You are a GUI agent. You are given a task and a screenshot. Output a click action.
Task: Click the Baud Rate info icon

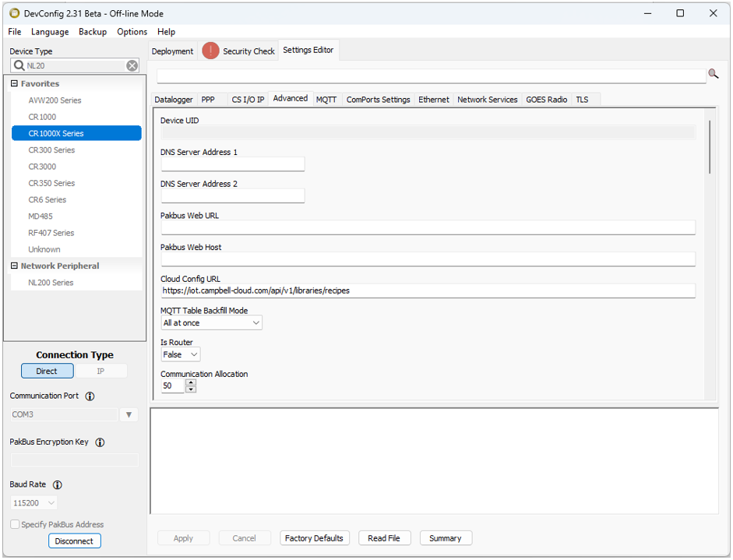(58, 485)
